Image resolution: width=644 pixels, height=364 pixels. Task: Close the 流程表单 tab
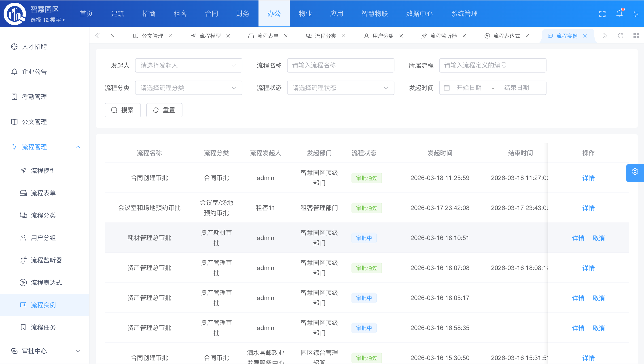(x=286, y=36)
